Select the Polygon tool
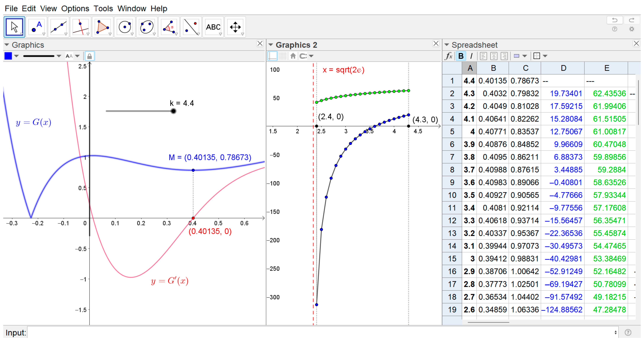This screenshot has width=644, height=342. click(x=103, y=27)
